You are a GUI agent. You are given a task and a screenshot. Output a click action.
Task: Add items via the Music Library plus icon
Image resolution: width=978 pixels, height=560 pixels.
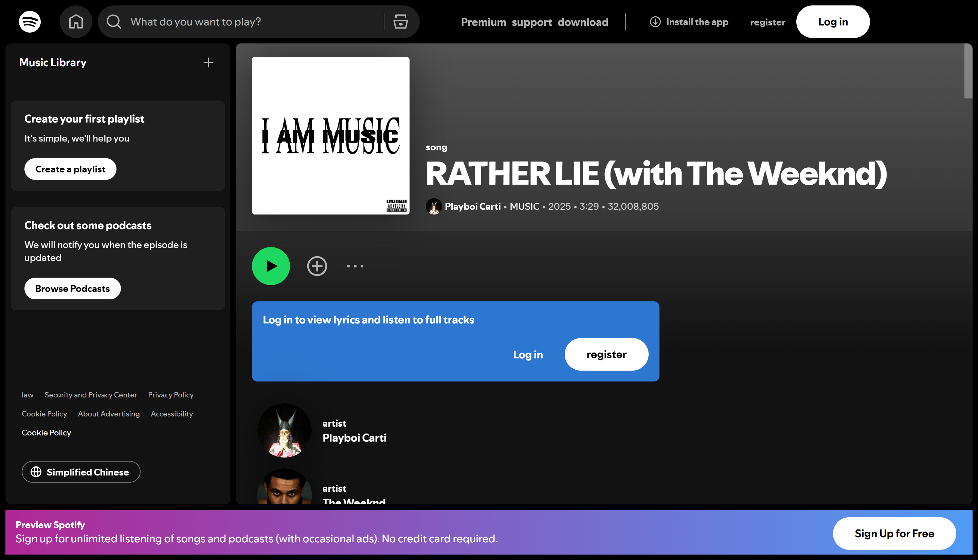(x=208, y=62)
